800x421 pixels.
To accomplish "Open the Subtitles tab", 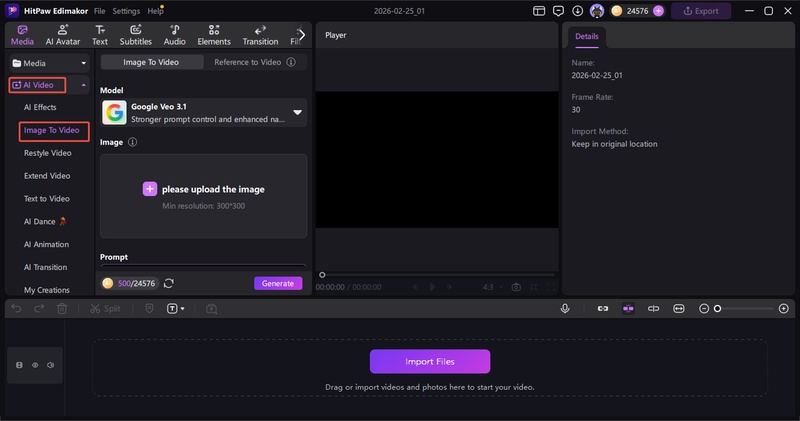I will pos(136,35).
